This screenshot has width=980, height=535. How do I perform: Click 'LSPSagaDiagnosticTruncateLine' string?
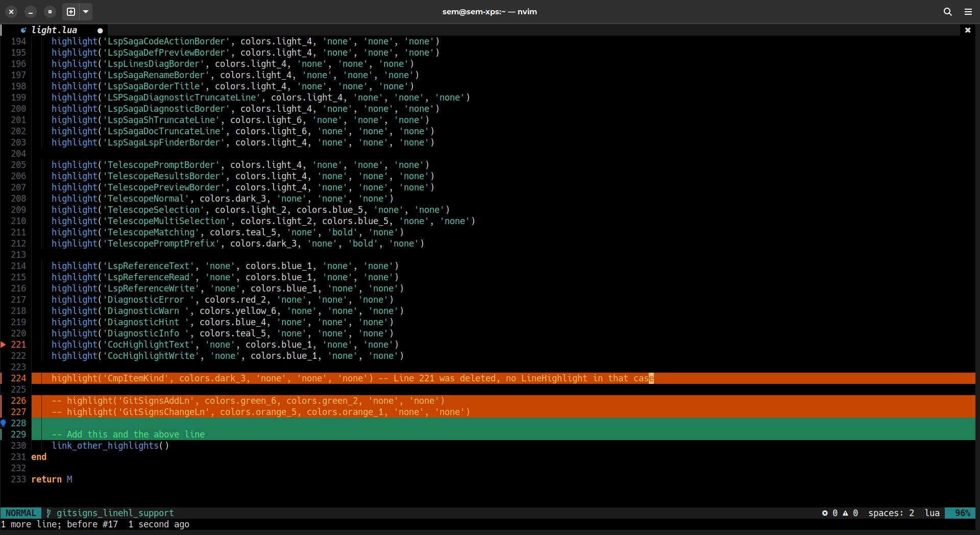pos(182,98)
